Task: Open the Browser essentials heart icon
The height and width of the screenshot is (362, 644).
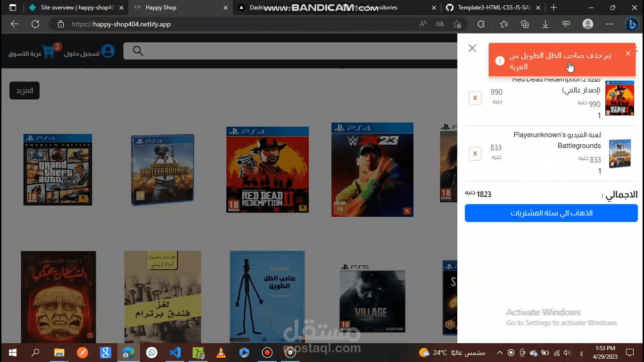Action: pyautogui.click(x=566, y=24)
